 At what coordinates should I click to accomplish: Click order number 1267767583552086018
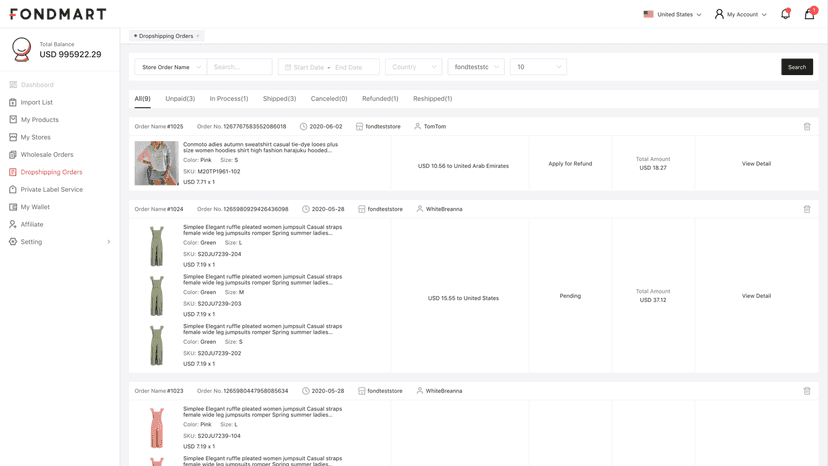tap(255, 126)
